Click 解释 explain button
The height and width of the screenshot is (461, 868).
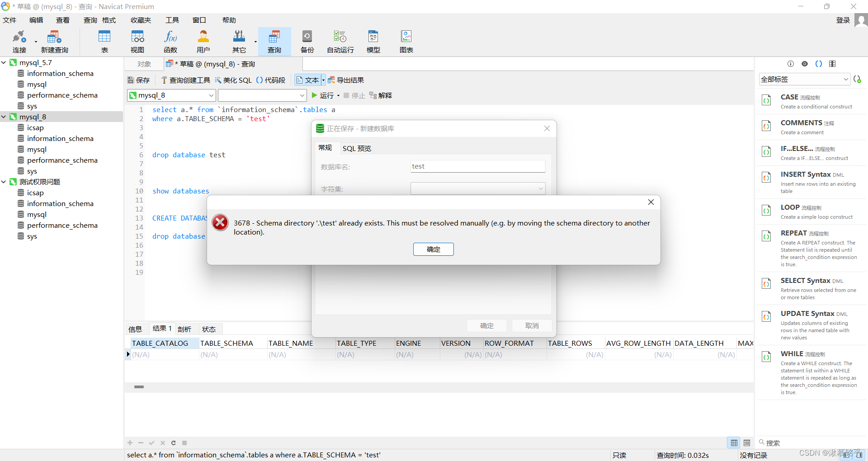381,95
